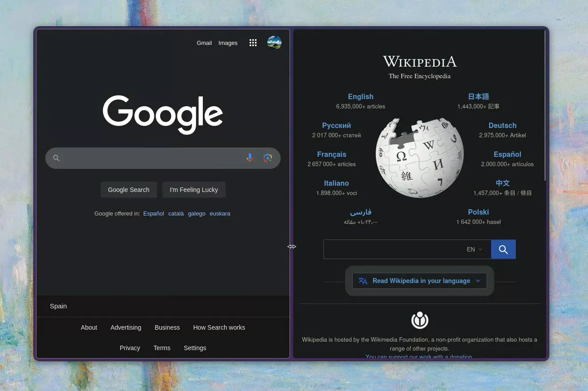This screenshot has height=391, width=588.
Task: Open Gmail link
Action: tap(204, 43)
